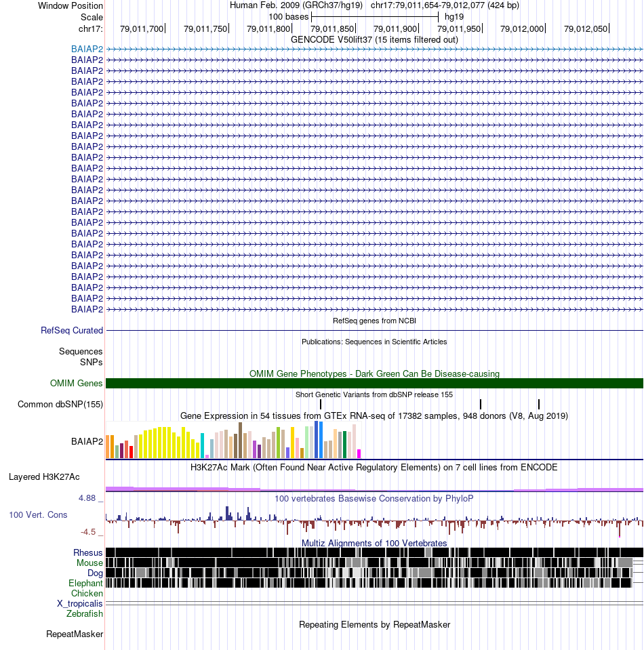
Task: Select the Chicken alignment row label
Action: point(87,593)
